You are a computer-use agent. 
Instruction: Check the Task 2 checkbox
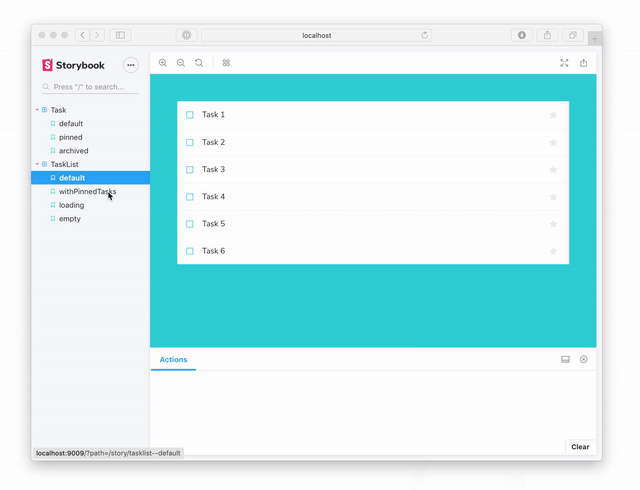coord(190,143)
